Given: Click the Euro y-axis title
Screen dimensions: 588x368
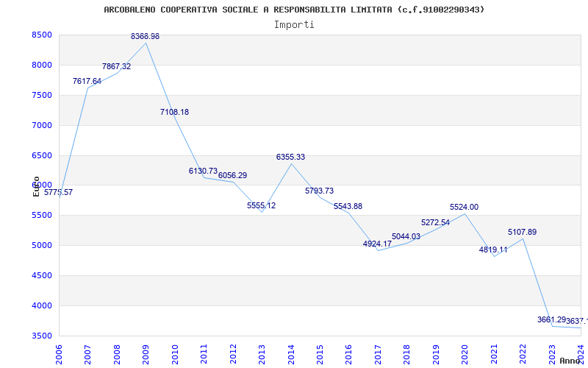Looking at the screenshot, I should (x=36, y=186).
